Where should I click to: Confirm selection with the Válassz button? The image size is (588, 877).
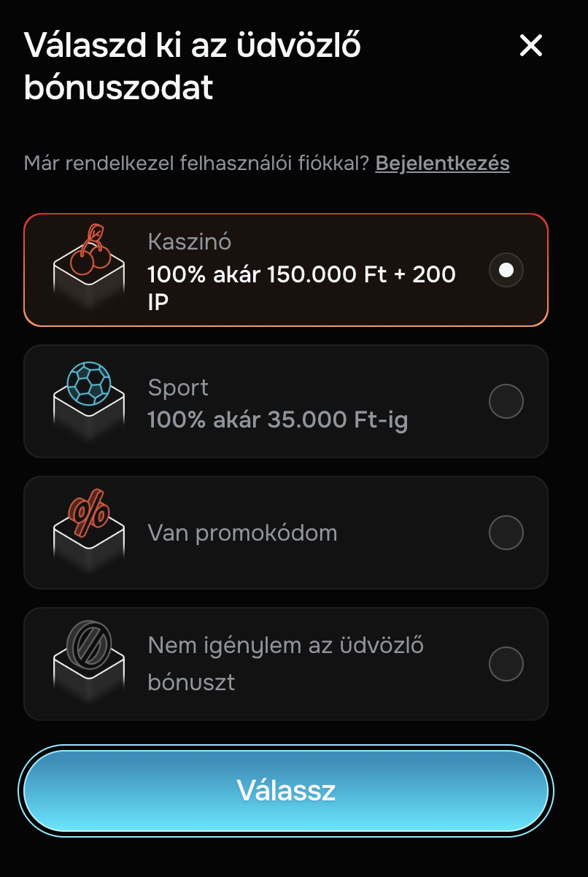tap(286, 790)
